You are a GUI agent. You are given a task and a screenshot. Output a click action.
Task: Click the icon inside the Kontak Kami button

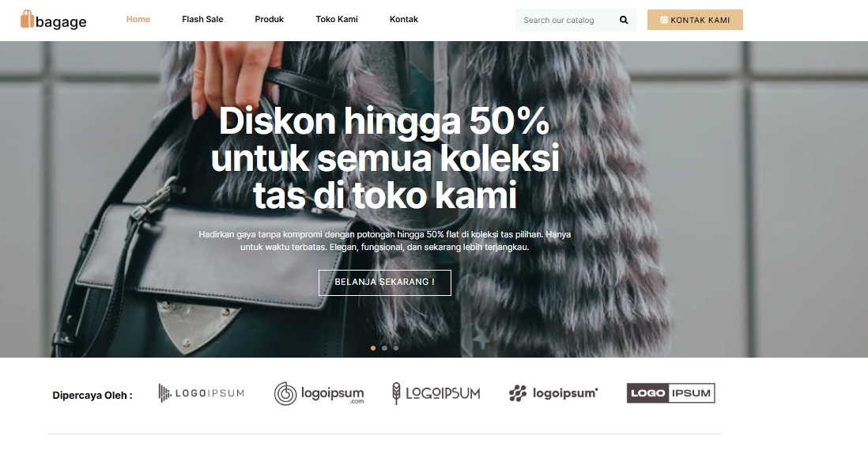pyautogui.click(x=664, y=20)
